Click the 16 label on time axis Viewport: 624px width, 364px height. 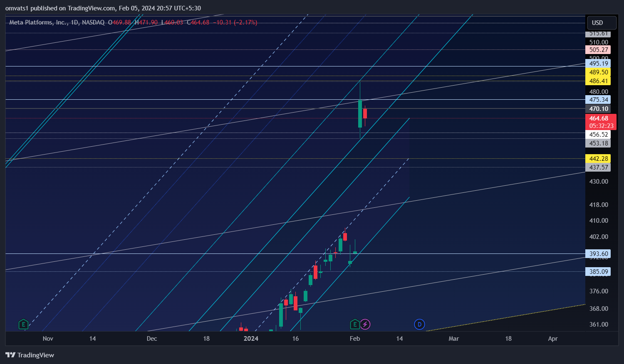tap(295, 339)
